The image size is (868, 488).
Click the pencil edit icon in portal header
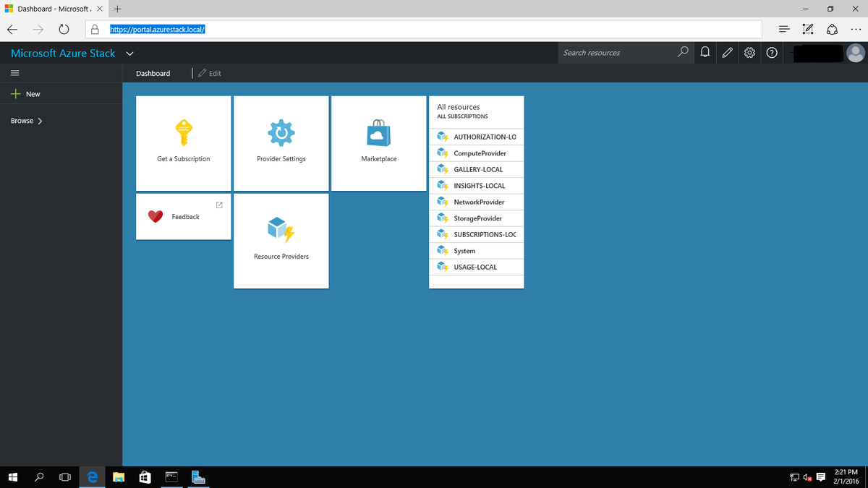[x=727, y=52]
